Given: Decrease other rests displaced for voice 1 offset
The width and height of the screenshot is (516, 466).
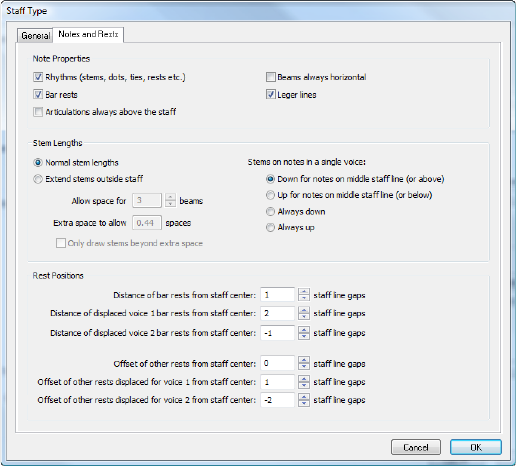Looking at the screenshot, I should (x=304, y=385).
